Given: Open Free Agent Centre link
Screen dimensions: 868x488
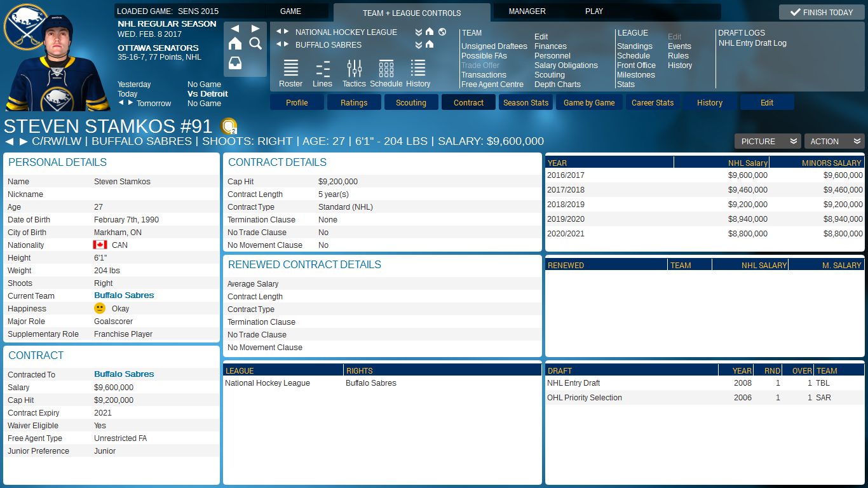Looking at the screenshot, I should (x=492, y=85).
